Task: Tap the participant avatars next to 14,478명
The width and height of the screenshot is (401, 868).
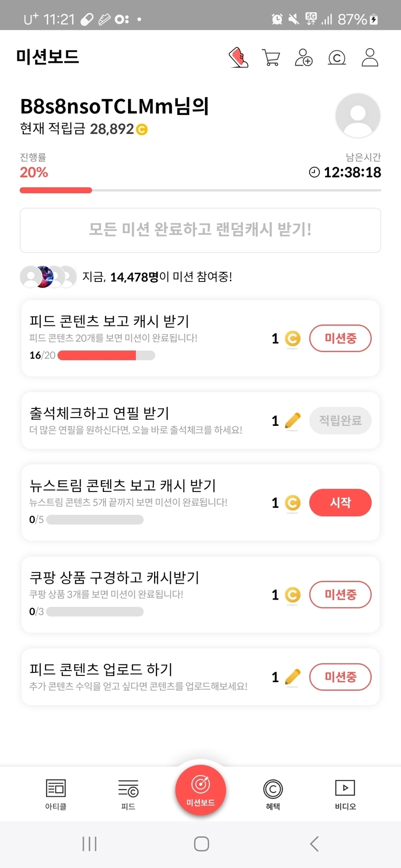Action: pos(48,277)
